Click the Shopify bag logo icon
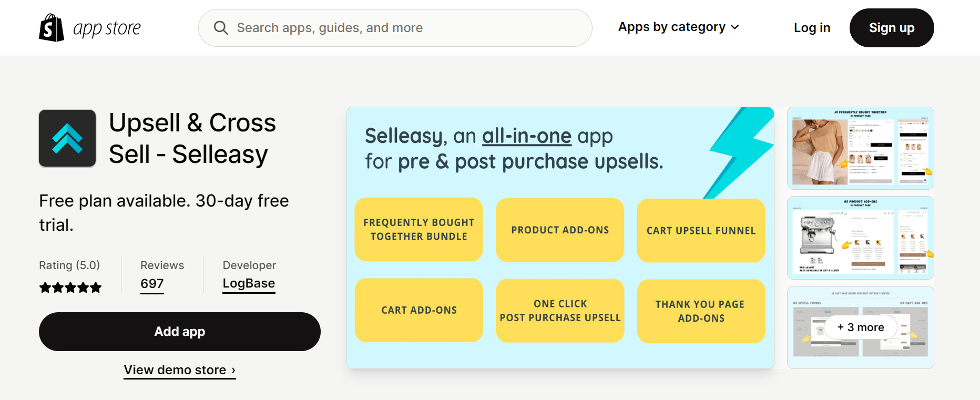This screenshot has width=980, height=400. (x=52, y=28)
